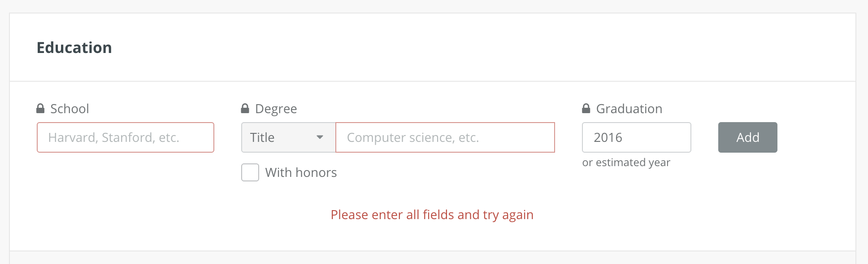Image resolution: width=868 pixels, height=264 pixels.
Task: Click the lock icon beside School
Action: point(40,109)
